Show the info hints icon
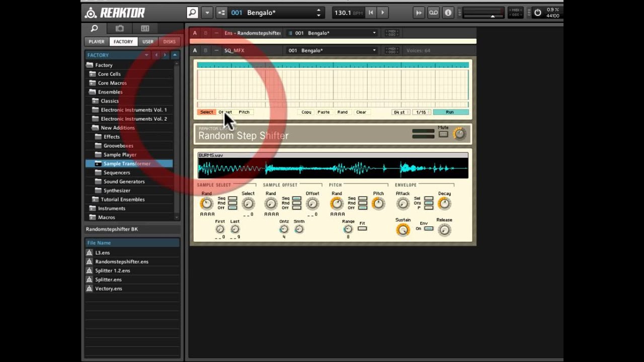Viewport: 644px width, 362px height. tap(448, 13)
